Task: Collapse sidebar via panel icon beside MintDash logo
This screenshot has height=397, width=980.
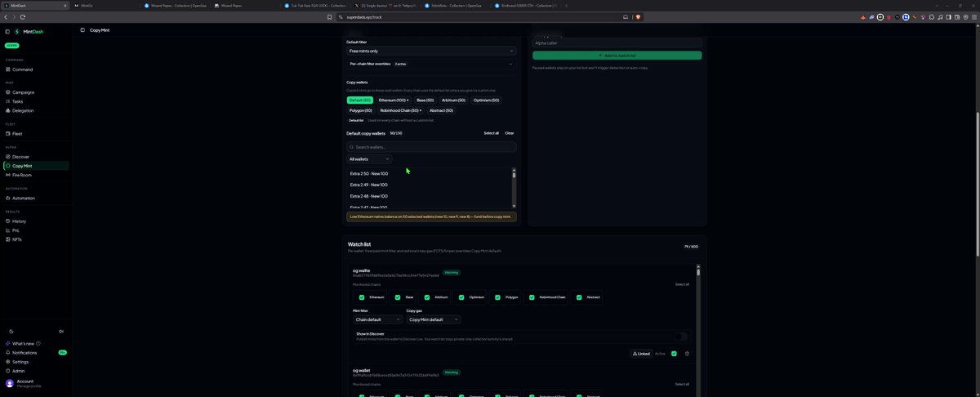Action: [7, 31]
